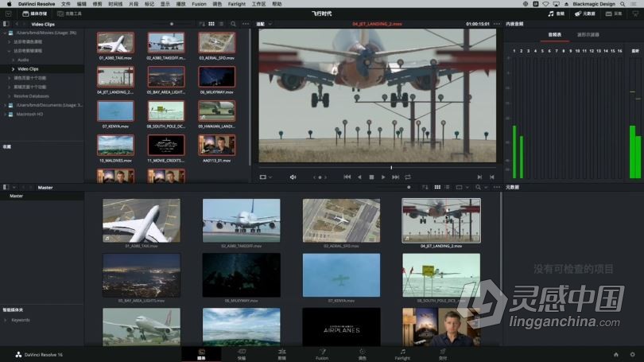Set mark out point button
Viewport: 644px width, 362px height.
click(491, 177)
